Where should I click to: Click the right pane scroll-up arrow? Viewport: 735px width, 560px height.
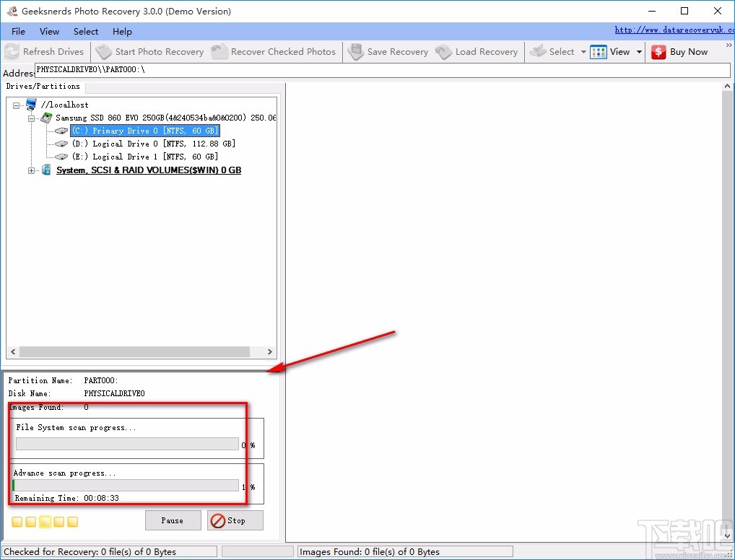point(727,87)
